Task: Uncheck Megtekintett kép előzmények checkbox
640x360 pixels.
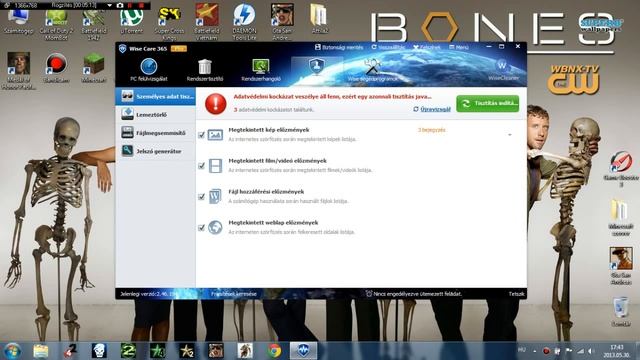Action: pyautogui.click(x=201, y=135)
